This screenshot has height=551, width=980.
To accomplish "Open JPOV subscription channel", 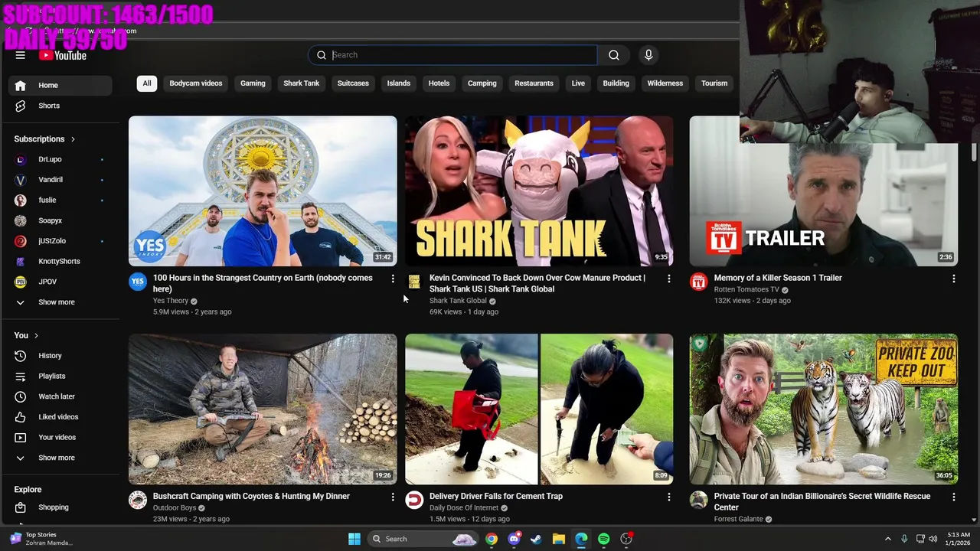I will [x=60, y=282].
